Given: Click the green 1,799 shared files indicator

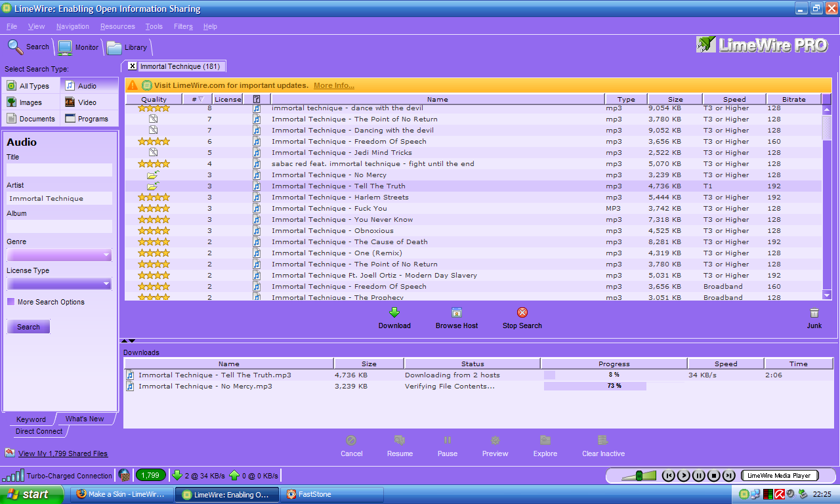Looking at the screenshot, I should coord(150,475).
